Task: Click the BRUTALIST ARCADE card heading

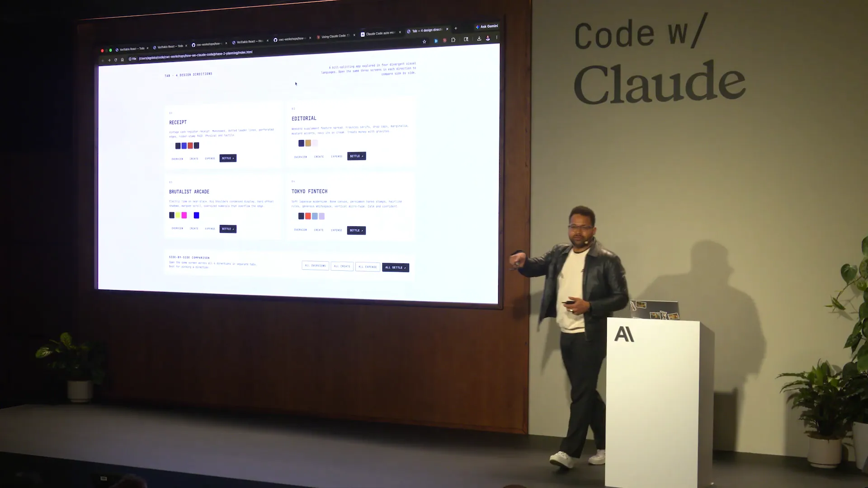Action: coord(189,192)
